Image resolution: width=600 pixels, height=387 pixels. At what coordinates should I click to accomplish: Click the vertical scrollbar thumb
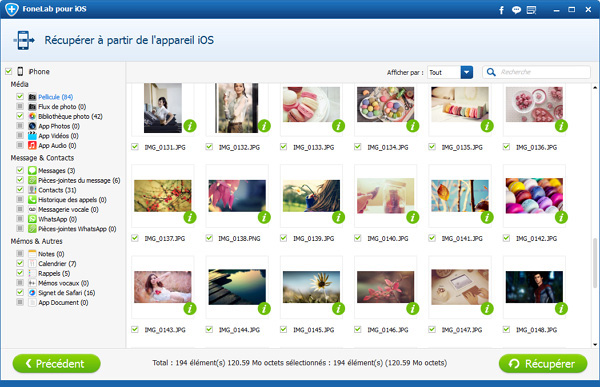coord(595,263)
